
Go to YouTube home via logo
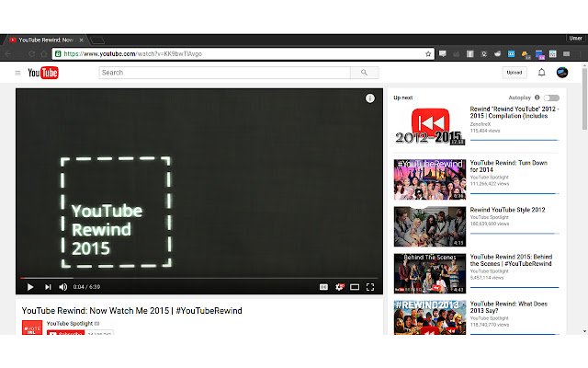[43, 73]
